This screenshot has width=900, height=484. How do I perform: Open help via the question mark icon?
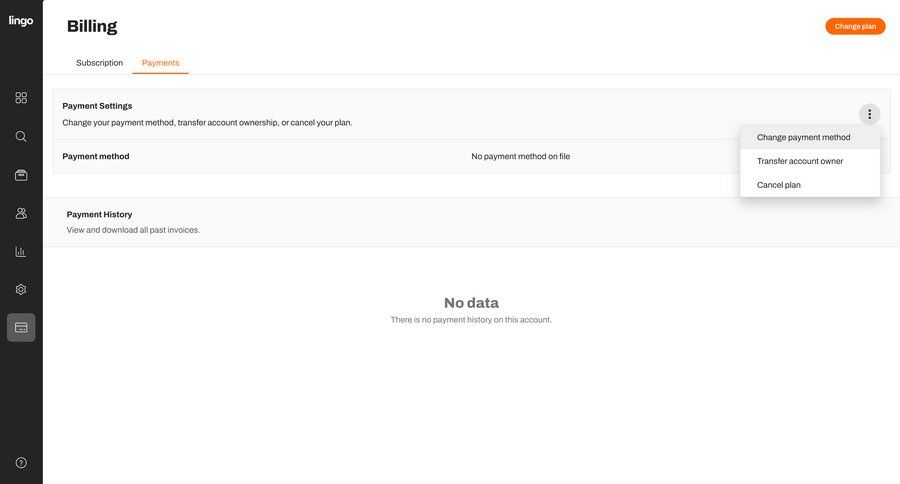(21, 463)
